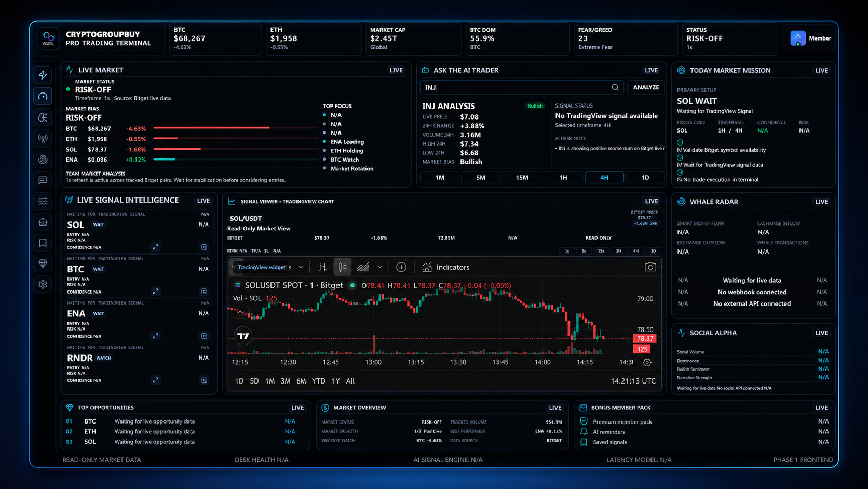Set chart range to All
The image size is (868, 489).
tap(350, 381)
